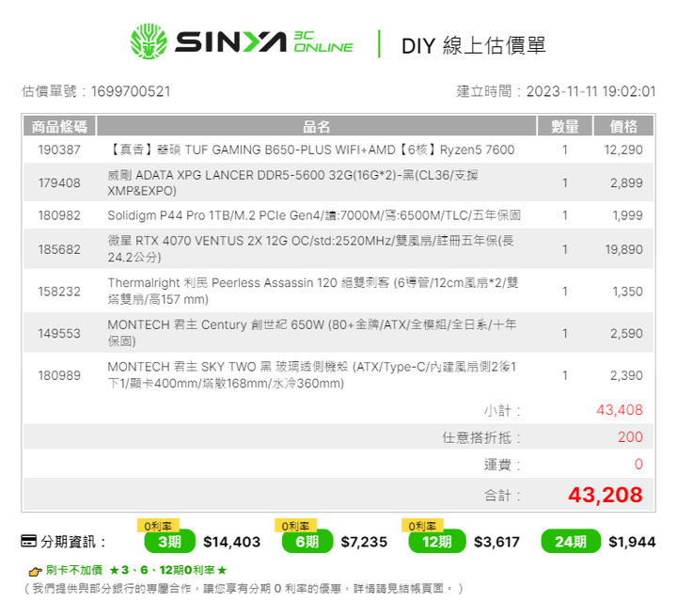Click price 12,290
Image resolution: width=677 pixels, height=616 pixels.
(623, 150)
